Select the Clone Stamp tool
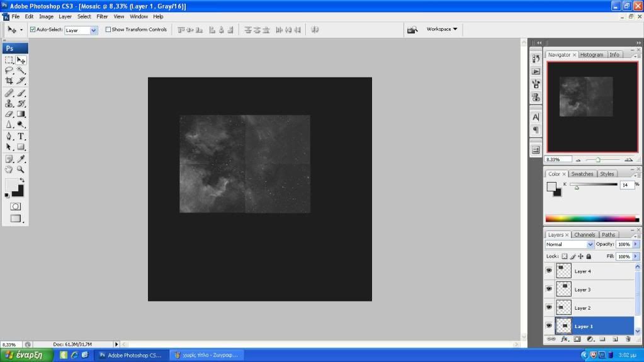 pyautogui.click(x=9, y=103)
